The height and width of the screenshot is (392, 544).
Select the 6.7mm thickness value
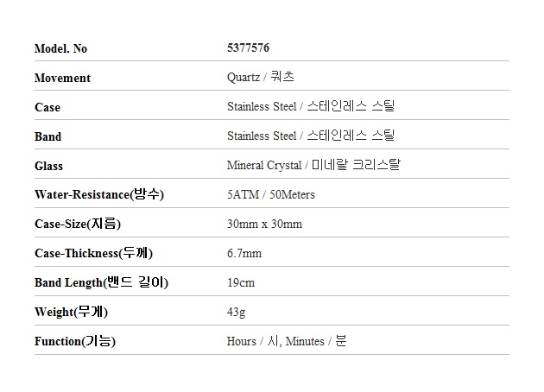tap(244, 254)
